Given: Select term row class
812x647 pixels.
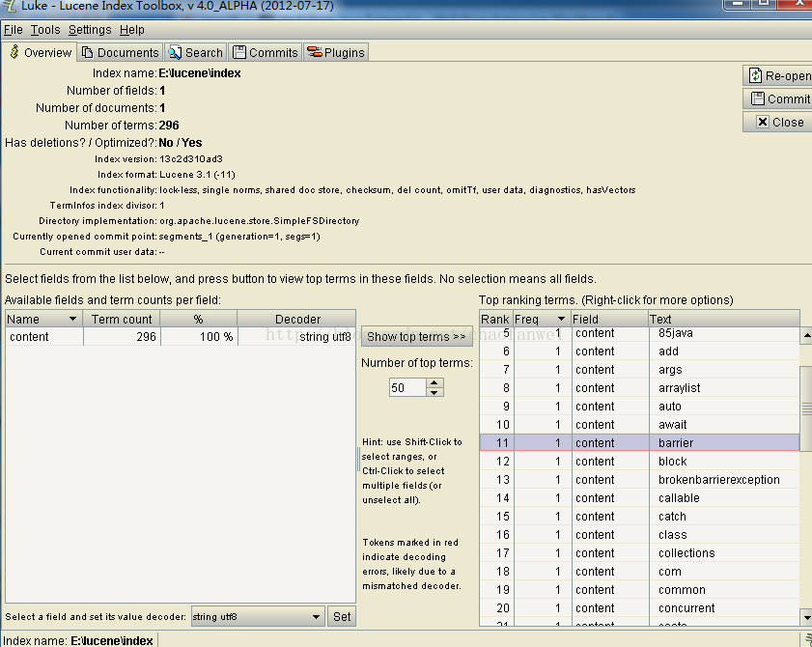Looking at the screenshot, I should click(639, 535).
